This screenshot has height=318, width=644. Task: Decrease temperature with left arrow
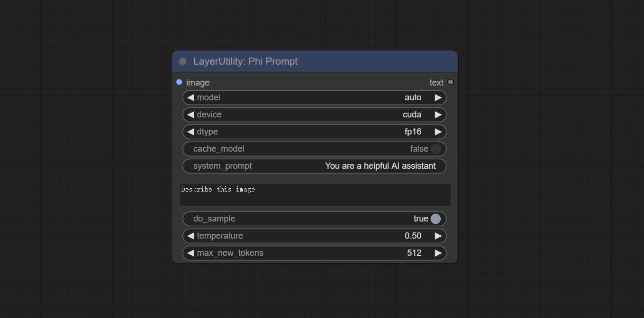coord(190,236)
